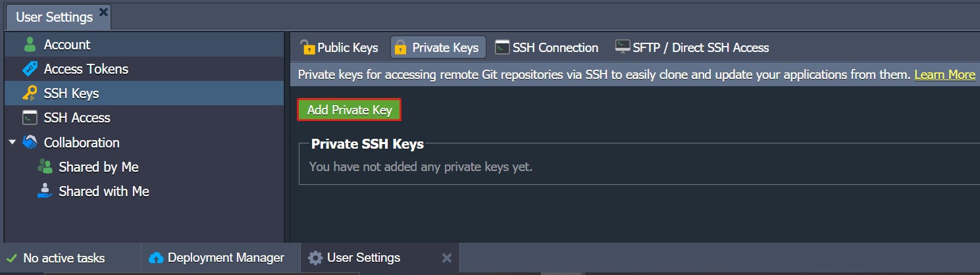Open the SSH Connection tab
Screen dimensions: 980x275
(547, 47)
